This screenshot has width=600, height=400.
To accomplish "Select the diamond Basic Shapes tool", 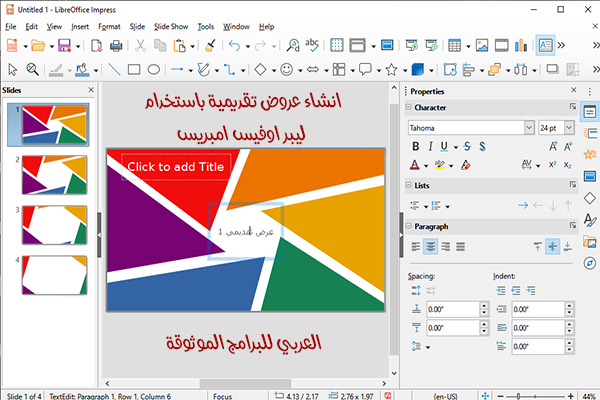I will [261, 70].
